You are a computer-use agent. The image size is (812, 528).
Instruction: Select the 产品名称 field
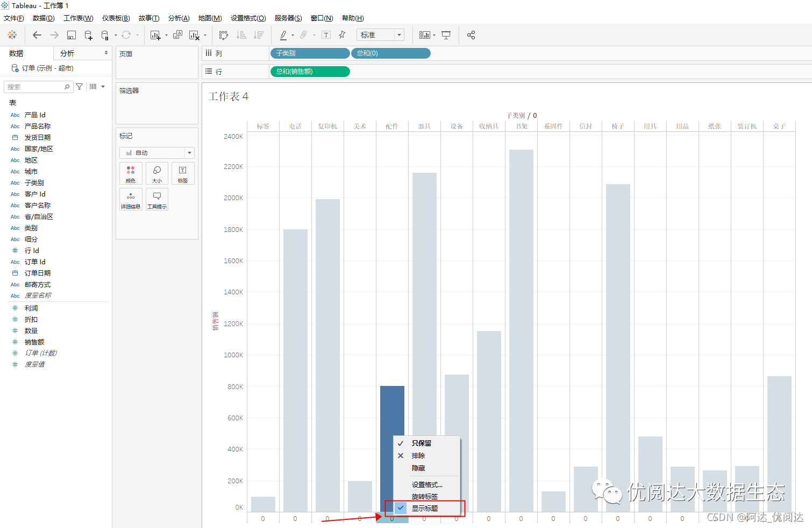tap(38, 126)
